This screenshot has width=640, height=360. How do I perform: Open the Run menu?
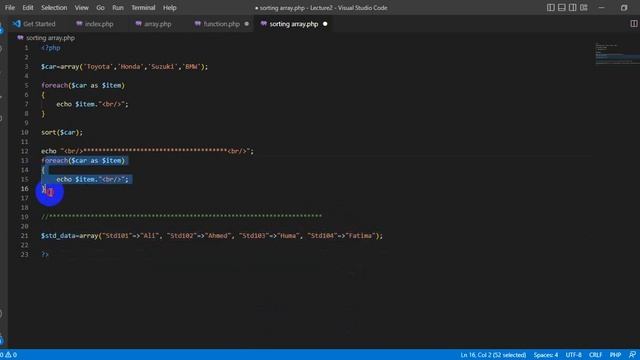point(118,8)
